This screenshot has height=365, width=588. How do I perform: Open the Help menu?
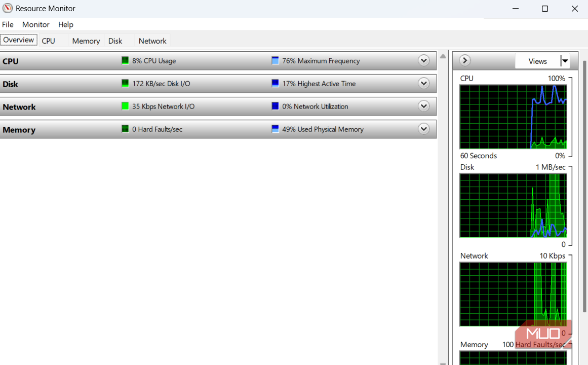tap(66, 24)
